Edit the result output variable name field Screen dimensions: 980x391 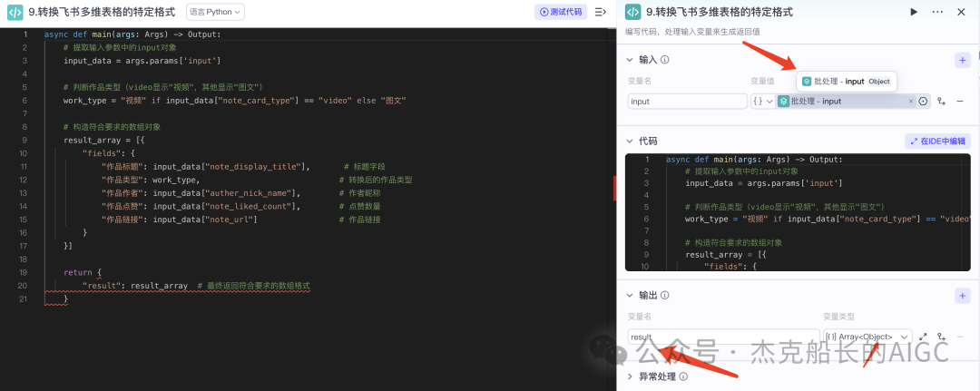(x=724, y=337)
